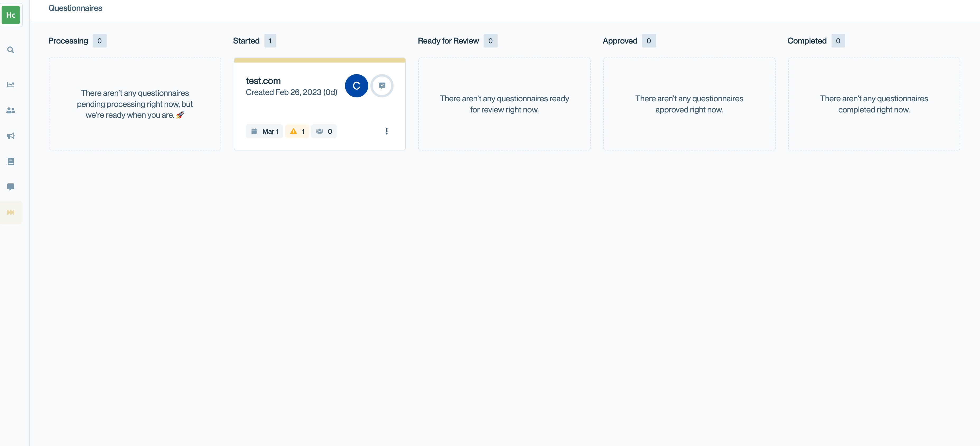
Task: Click the comment check icon on test.com card
Action: [x=382, y=86]
